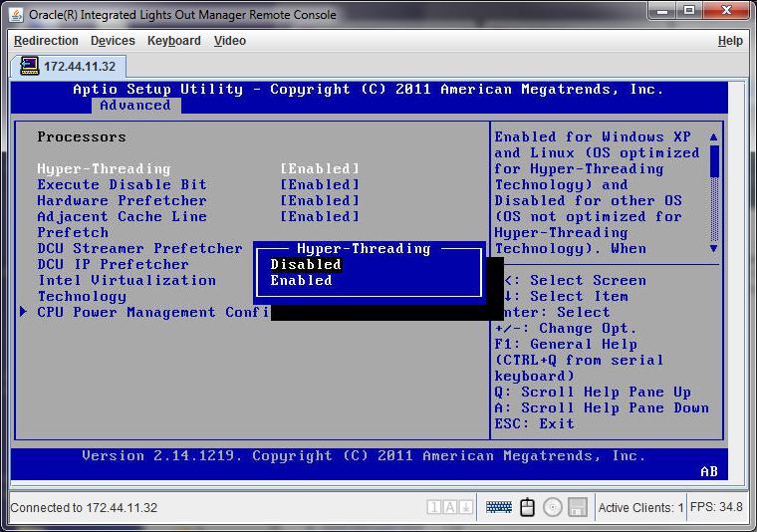Click the CD-ROM redirection status icon

552,507
